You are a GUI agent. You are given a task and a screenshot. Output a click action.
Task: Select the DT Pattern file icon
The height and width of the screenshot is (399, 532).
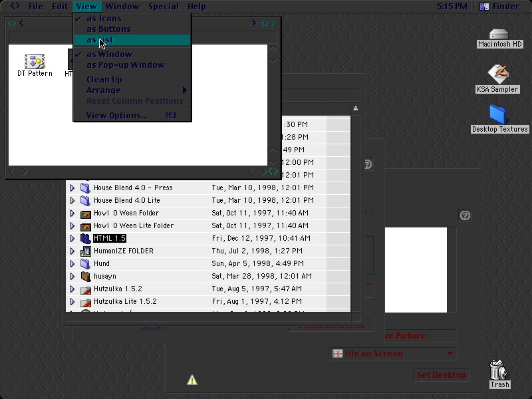tap(35, 61)
